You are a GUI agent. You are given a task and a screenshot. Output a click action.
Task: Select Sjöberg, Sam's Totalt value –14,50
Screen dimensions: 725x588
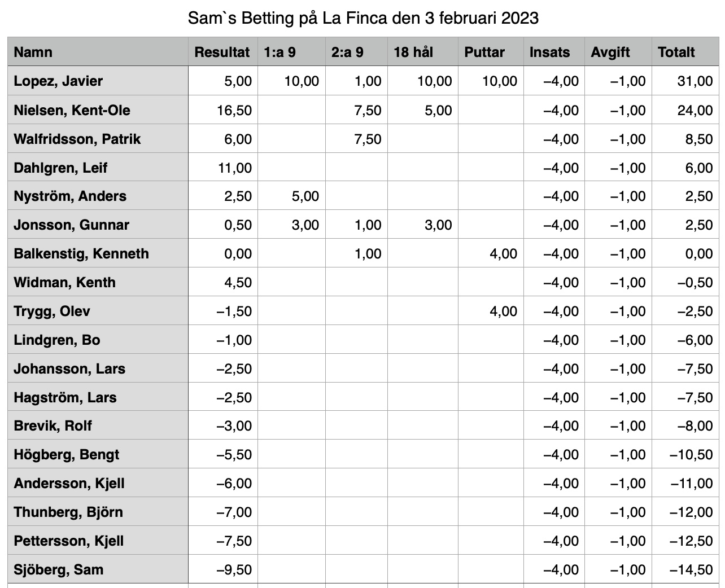coord(685,569)
